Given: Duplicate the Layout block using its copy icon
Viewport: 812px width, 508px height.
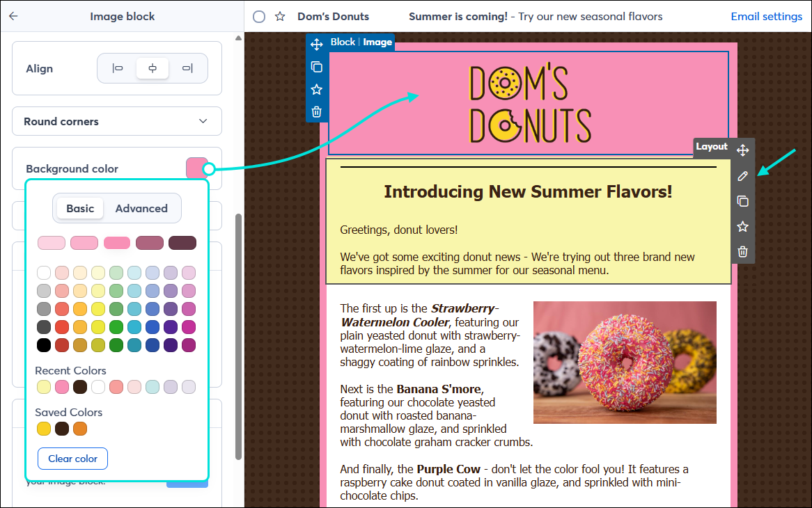Looking at the screenshot, I should 742,200.
